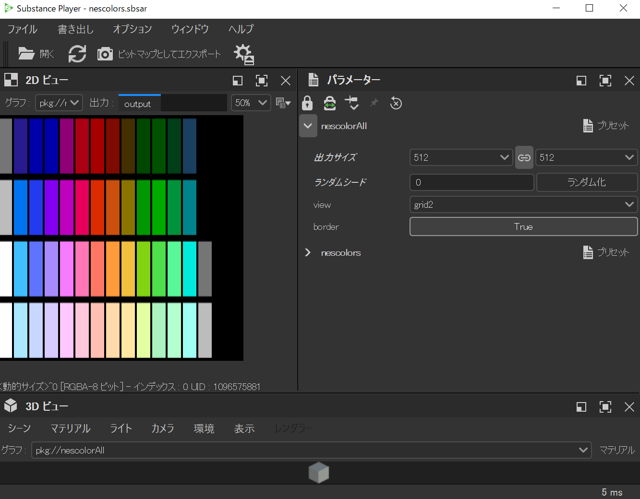Open the gear settings icon in toolbar
Screen dimensions: 640x499
243,54
